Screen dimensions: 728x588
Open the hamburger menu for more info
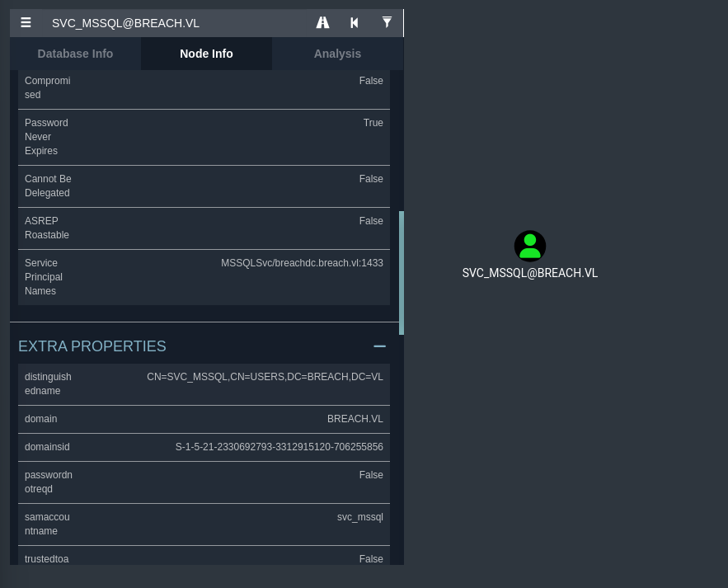point(26,23)
